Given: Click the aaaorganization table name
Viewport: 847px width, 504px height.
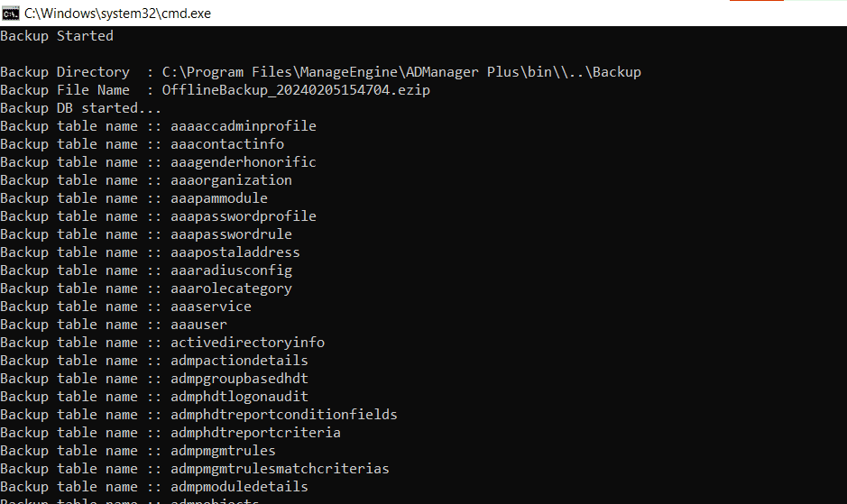Looking at the screenshot, I should (x=231, y=180).
